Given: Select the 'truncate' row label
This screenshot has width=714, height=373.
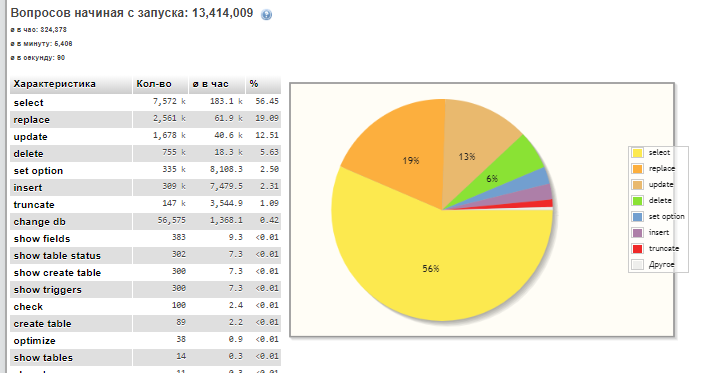Looking at the screenshot, I should pos(34,205).
